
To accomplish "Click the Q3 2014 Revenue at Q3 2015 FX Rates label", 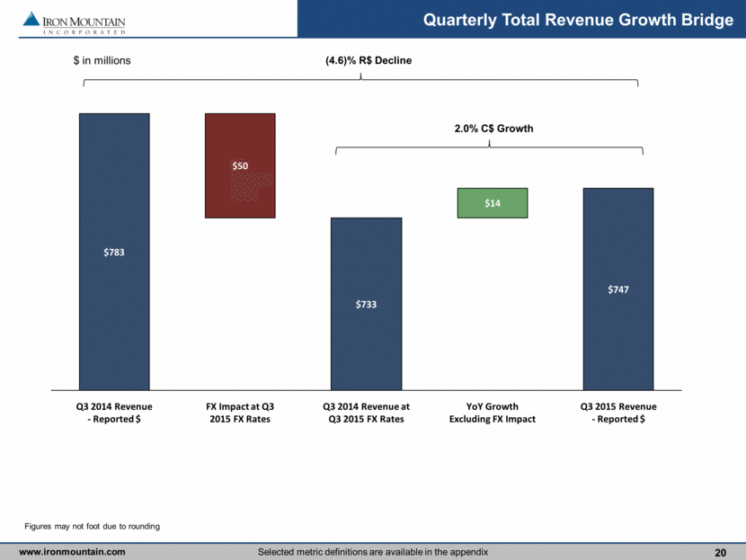I will coord(366,413).
